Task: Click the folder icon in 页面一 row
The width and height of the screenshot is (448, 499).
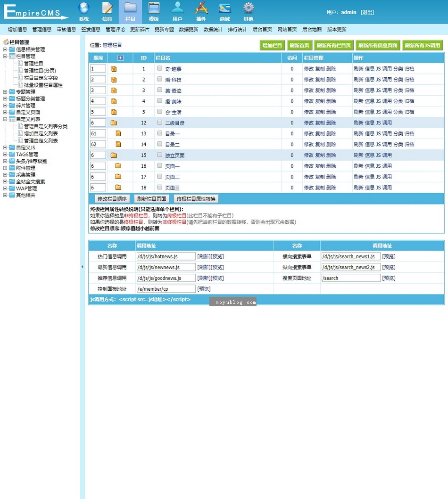Action: [x=118, y=166]
